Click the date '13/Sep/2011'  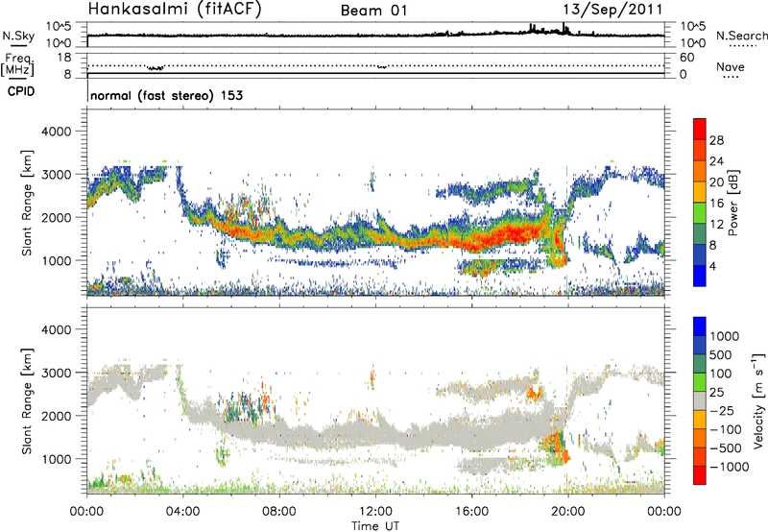[612, 10]
